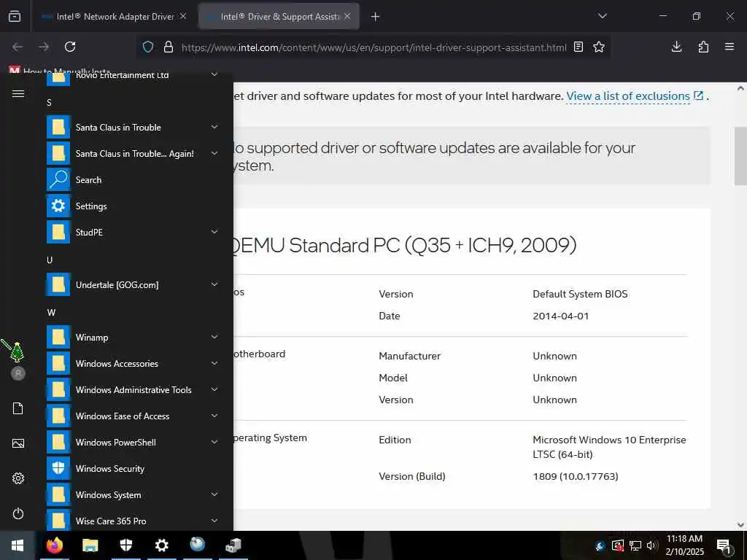Click the browser Forward arrow
This screenshot has height=560, width=747.
pyautogui.click(x=44, y=47)
